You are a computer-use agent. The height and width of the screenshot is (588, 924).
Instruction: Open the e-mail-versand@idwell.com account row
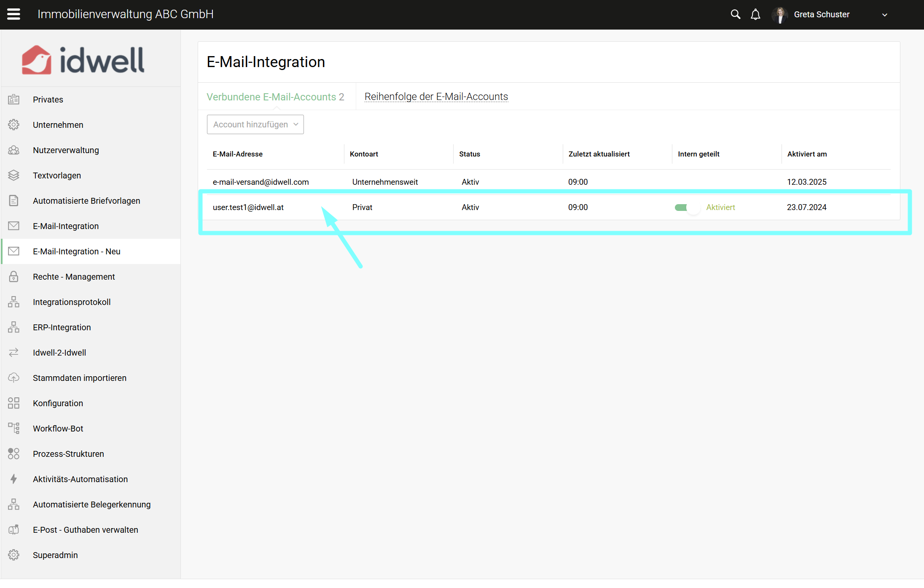coord(261,182)
